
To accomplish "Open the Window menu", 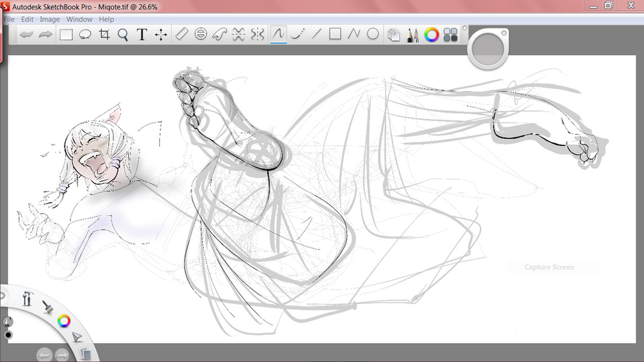I will 79,20.
